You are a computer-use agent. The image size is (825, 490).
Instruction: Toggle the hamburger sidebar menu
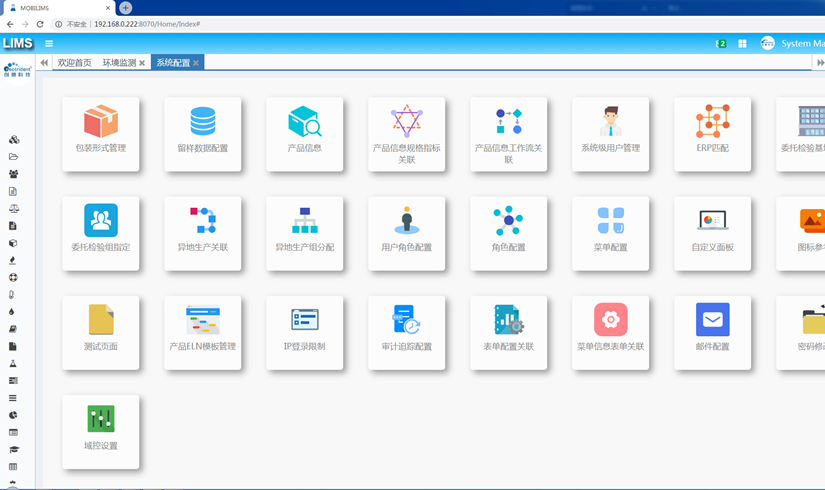pyautogui.click(x=49, y=44)
